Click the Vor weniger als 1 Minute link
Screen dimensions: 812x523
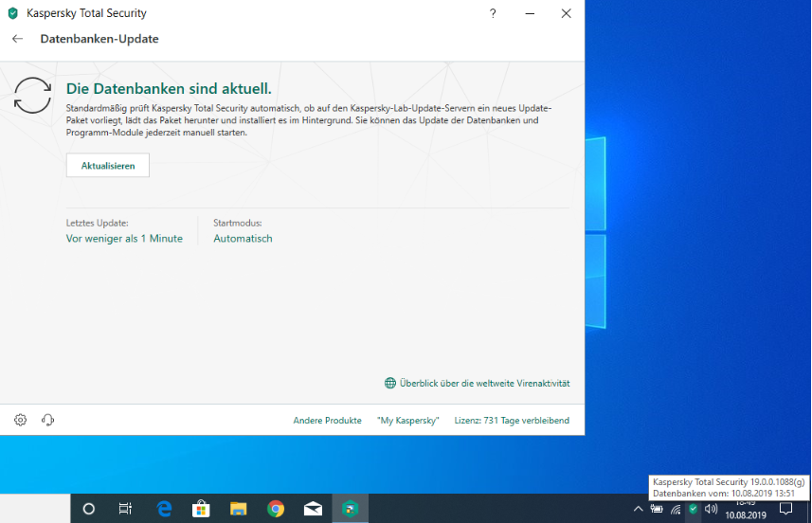[x=124, y=239]
